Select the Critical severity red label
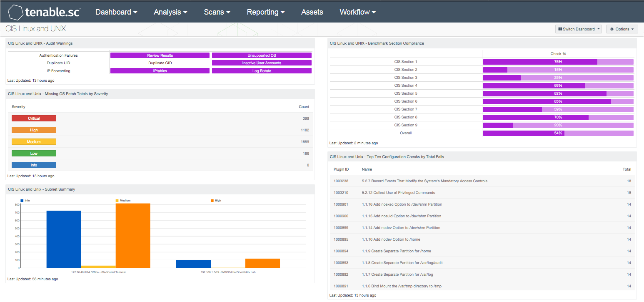644x302 pixels. 34,118
